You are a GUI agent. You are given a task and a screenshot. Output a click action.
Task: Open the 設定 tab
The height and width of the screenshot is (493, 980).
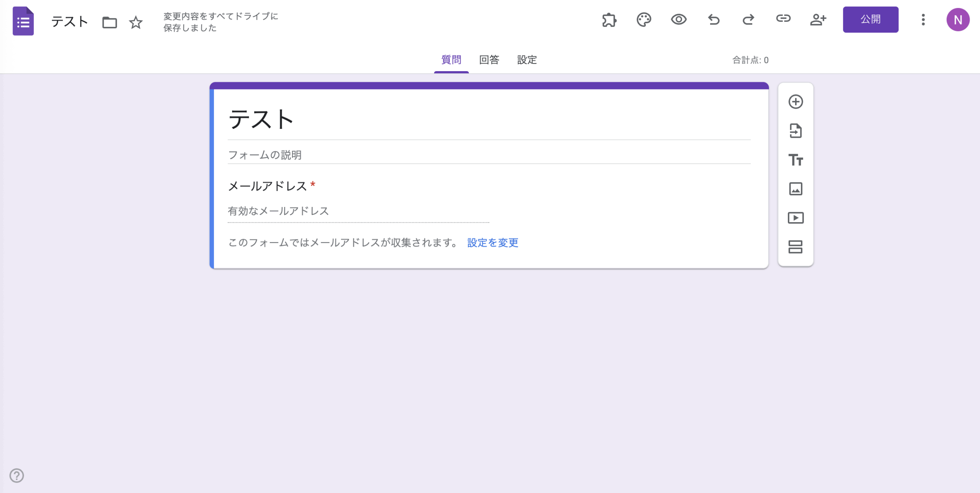coord(527,60)
